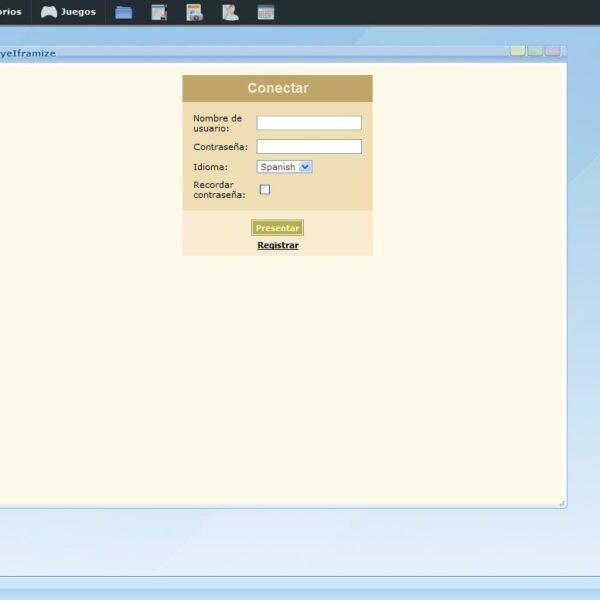Minimize the eyeIframize window
The height and width of the screenshot is (600, 600).
tap(517, 51)
